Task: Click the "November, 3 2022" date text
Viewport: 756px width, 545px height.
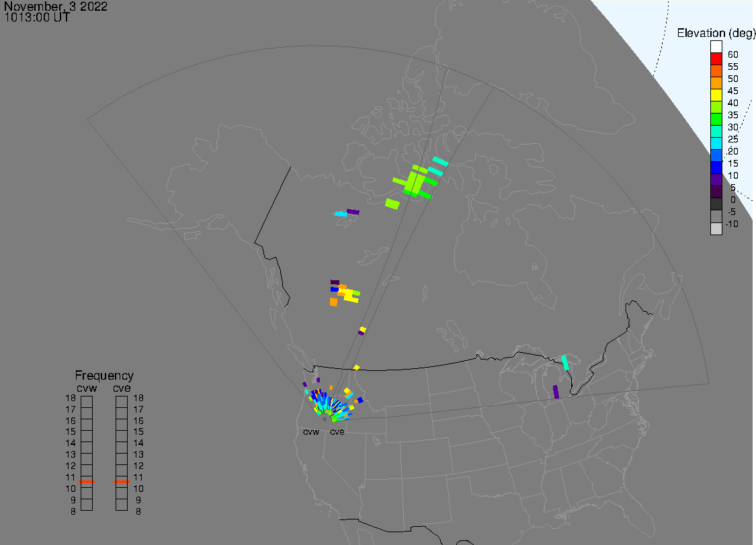Action: coord(56,7)
